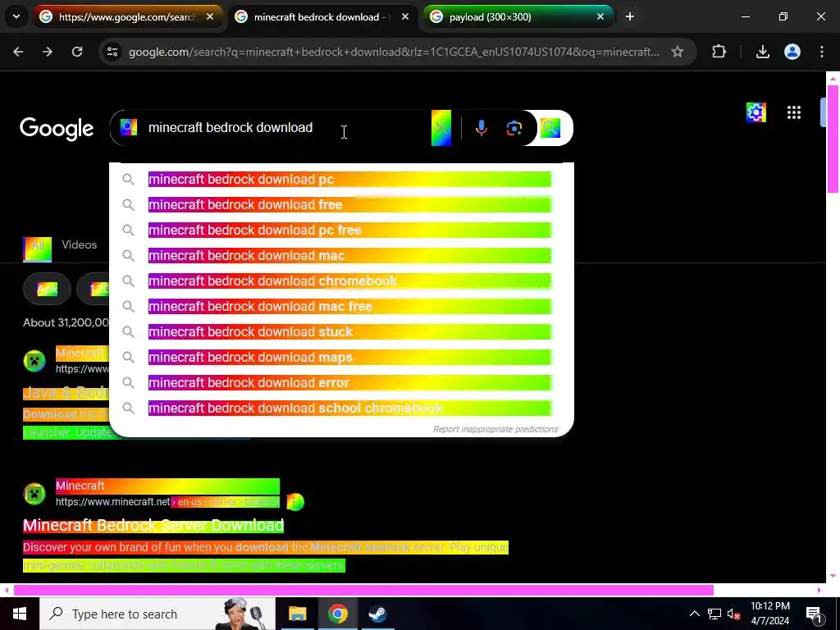Viewport: 840px width, 630px height.
Task: Open Google Lens image search icon
Action: (x=514, y=128)
